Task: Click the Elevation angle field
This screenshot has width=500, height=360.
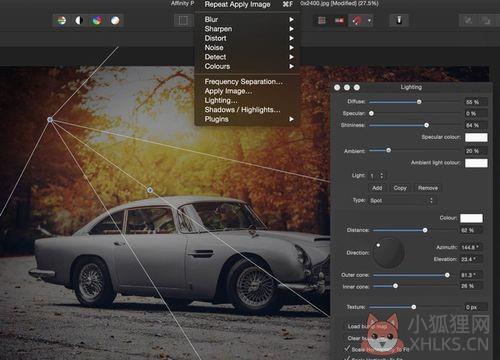Action: 471,259
